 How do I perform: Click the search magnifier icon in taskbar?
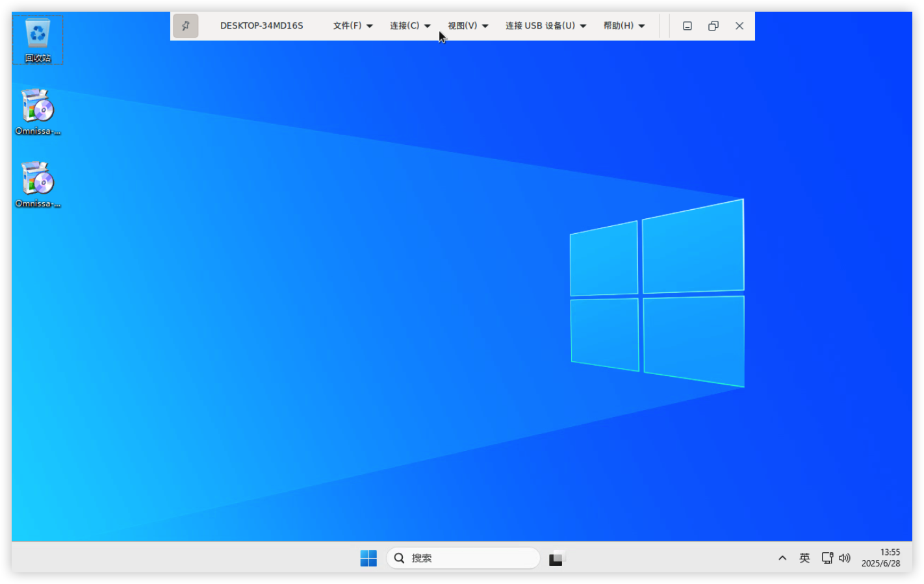coord(400,558)
